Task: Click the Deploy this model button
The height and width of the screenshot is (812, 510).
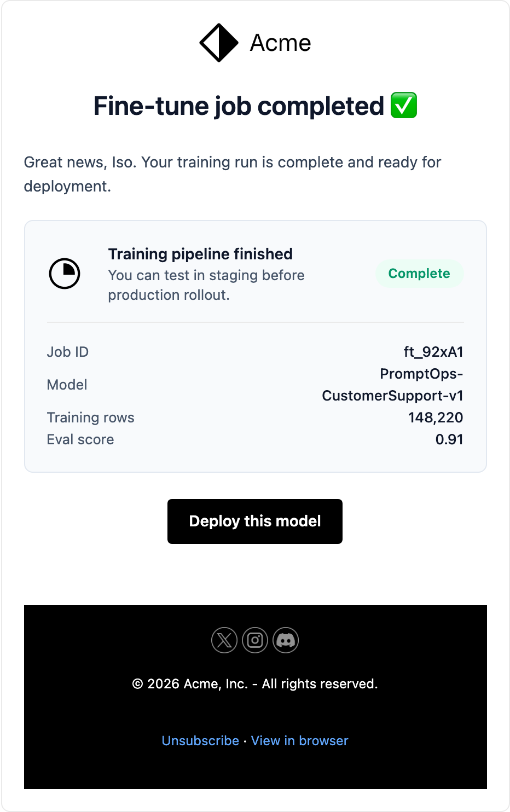Action: coord(255,521)
